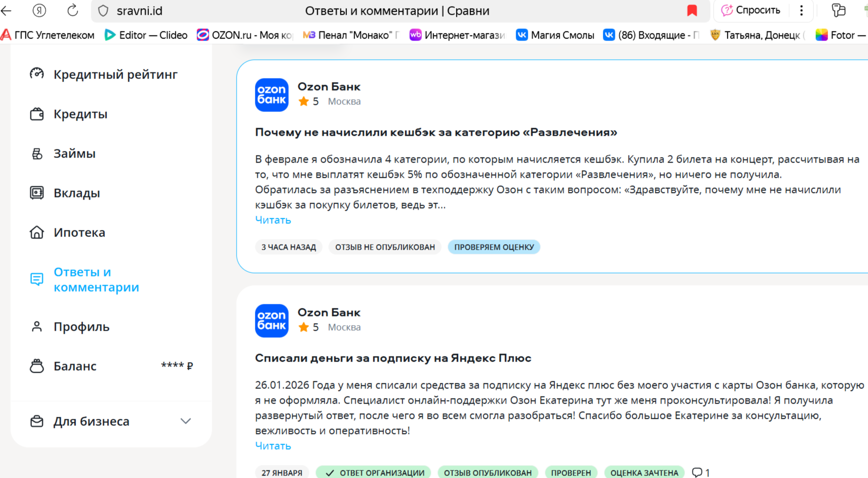Go to Кредиты section
The height and width of the screenshot is (478, 868).
(81, 114)
